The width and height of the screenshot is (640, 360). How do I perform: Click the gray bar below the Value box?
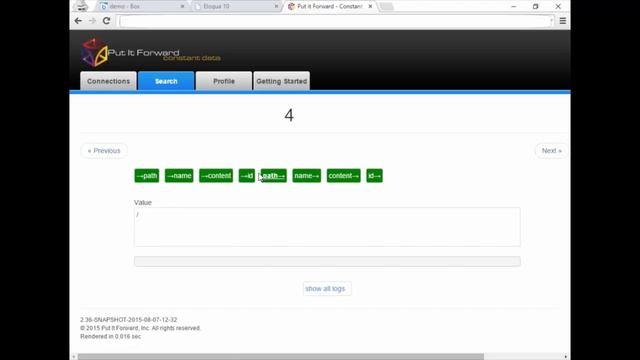coord(327,261)
